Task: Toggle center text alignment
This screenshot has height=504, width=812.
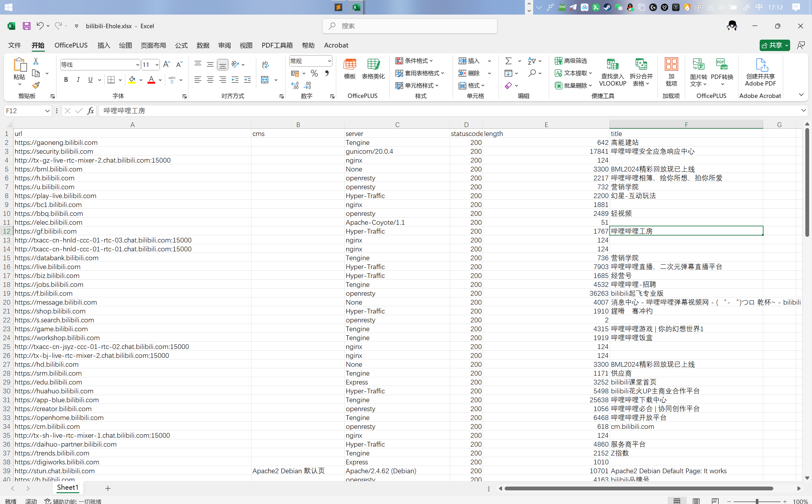Action: point(210,80)
